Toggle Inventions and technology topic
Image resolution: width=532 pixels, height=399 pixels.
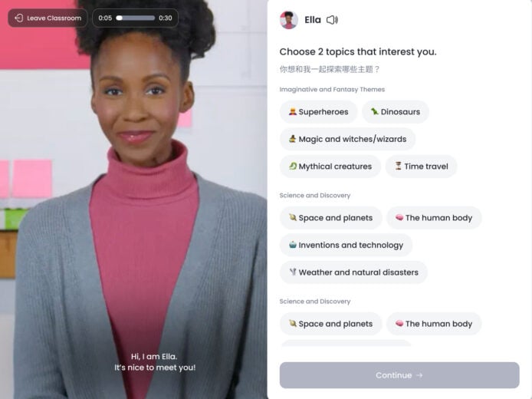(x=346, y=245)
